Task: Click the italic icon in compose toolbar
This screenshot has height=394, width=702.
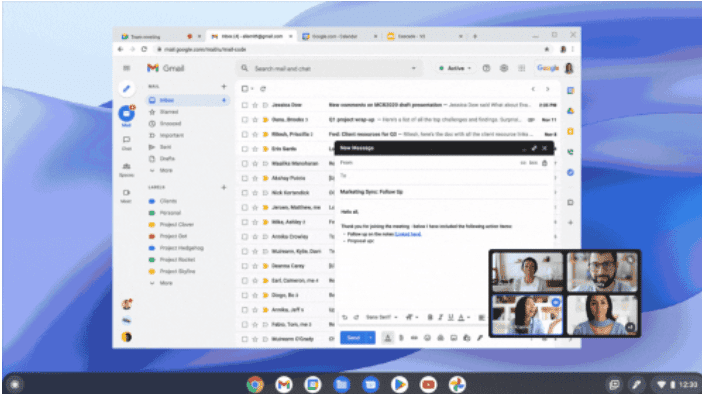Action: (441, 317)
